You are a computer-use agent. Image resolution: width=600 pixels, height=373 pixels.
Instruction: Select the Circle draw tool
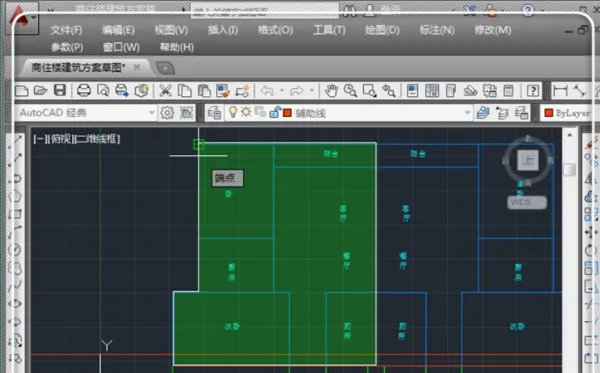click(15, 250)
